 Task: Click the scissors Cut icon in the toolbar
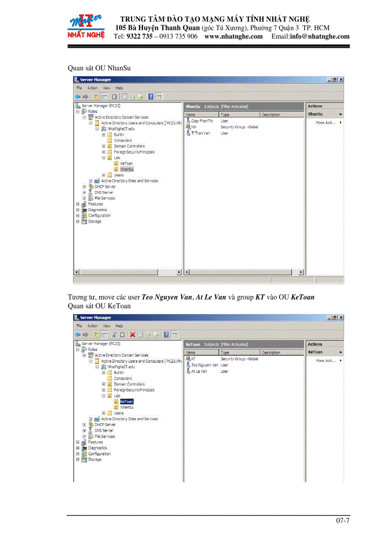point(115,335)
